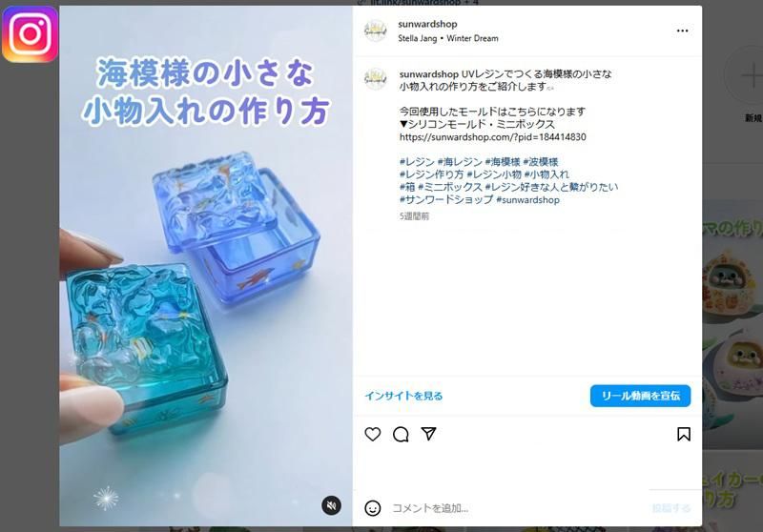Image resolution: width=763 pixels, height=532 pixels.
Task: Open hashtag #sunwardshop in caption
Action: [x=527, y=199]
